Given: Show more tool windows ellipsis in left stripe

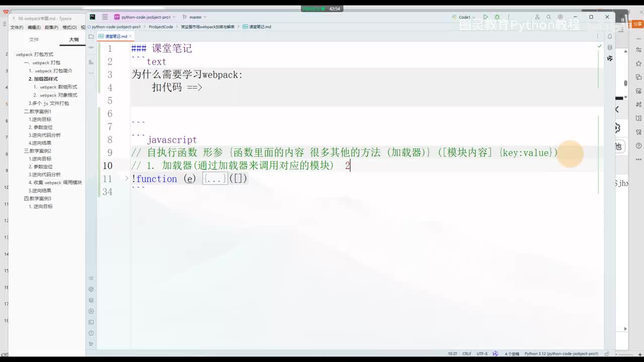Looking at the screenshot, I should click(91, 73).
